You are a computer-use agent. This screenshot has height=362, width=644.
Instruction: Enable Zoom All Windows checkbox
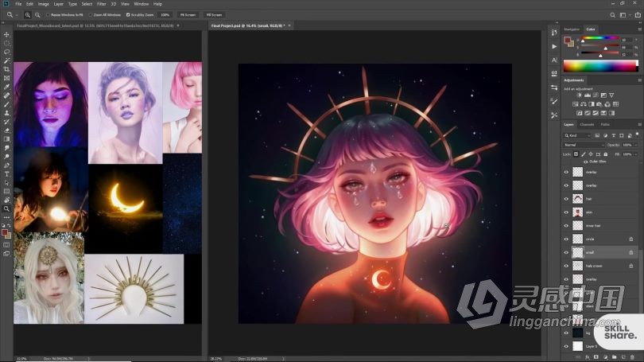[x=91, y=15]
